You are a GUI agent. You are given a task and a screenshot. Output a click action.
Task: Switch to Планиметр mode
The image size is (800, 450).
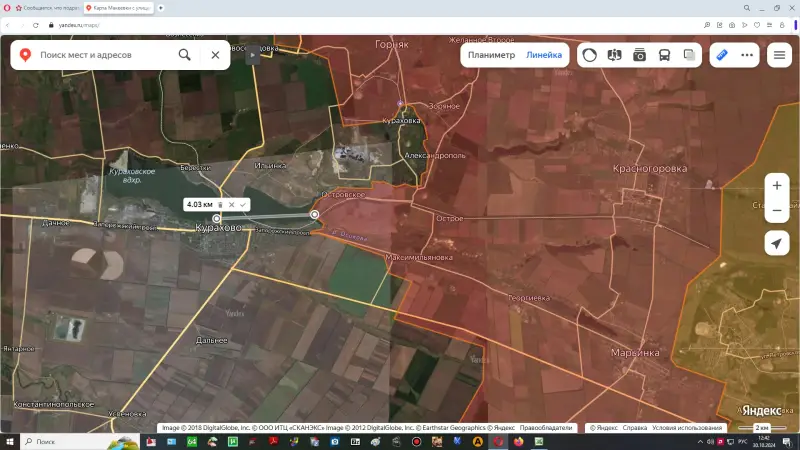tap(491, 55)
